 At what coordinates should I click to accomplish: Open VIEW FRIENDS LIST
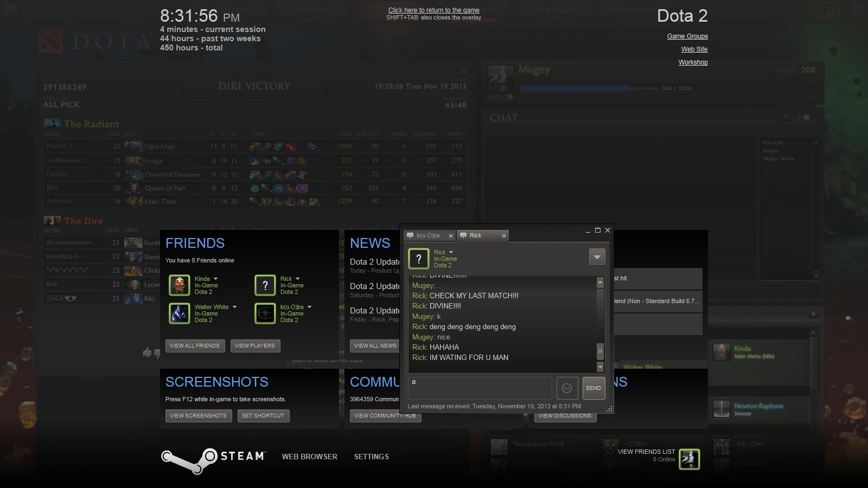click(646, 452)
